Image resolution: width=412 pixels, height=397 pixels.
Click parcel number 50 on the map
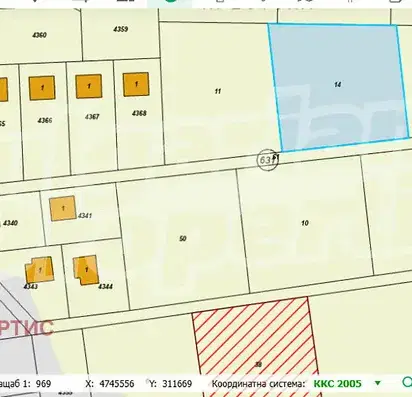(183, 238)
